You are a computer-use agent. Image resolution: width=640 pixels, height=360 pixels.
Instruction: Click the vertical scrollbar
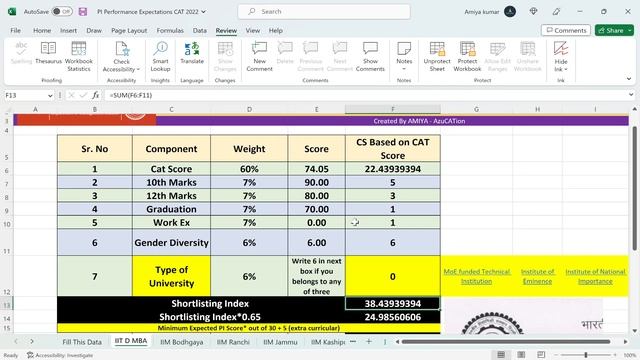(x=634, y=189)
